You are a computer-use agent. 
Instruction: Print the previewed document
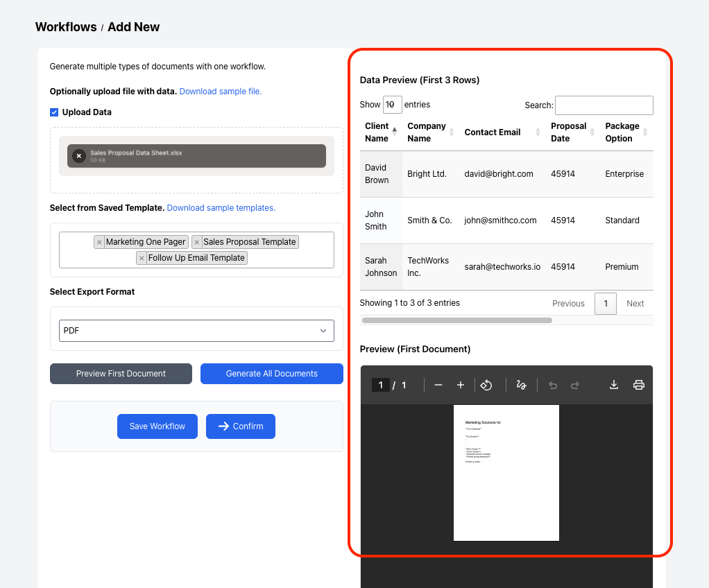click(638, 385)
